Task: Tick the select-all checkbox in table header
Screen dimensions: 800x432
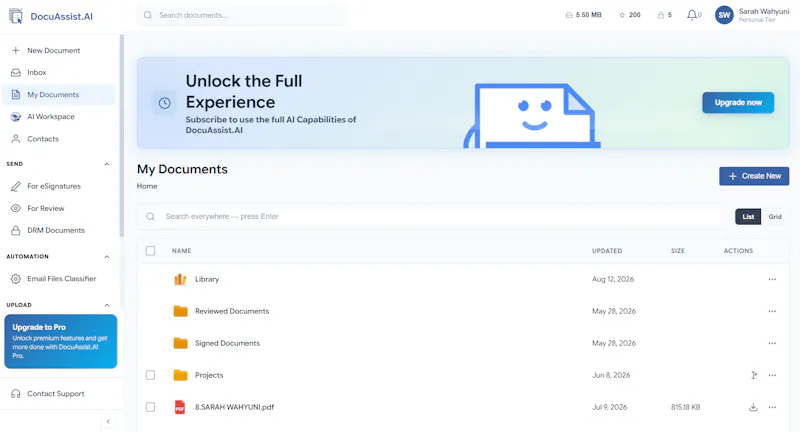Action: tap(150, 251)
